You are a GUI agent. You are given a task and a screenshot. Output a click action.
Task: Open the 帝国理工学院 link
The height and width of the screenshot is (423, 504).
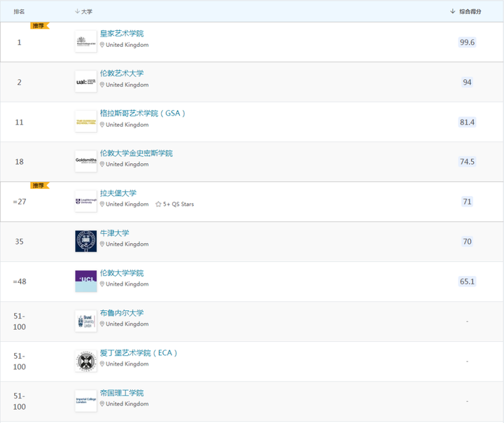[x=122, y=393]
